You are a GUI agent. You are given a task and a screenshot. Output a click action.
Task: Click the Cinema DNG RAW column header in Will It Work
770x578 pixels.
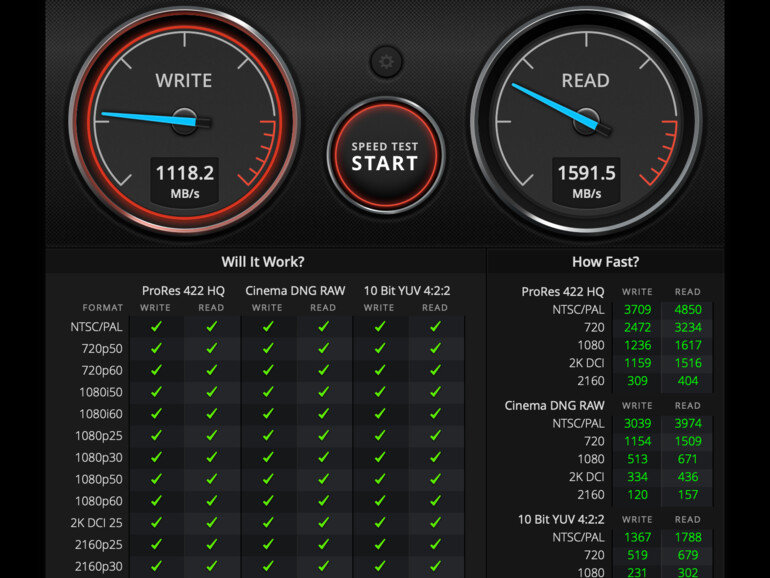295,291
